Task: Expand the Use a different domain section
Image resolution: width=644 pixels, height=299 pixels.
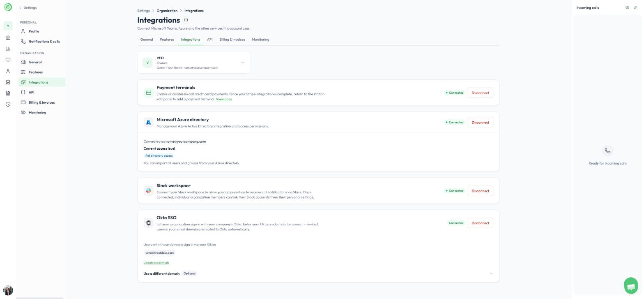Action: click(318, 274)
